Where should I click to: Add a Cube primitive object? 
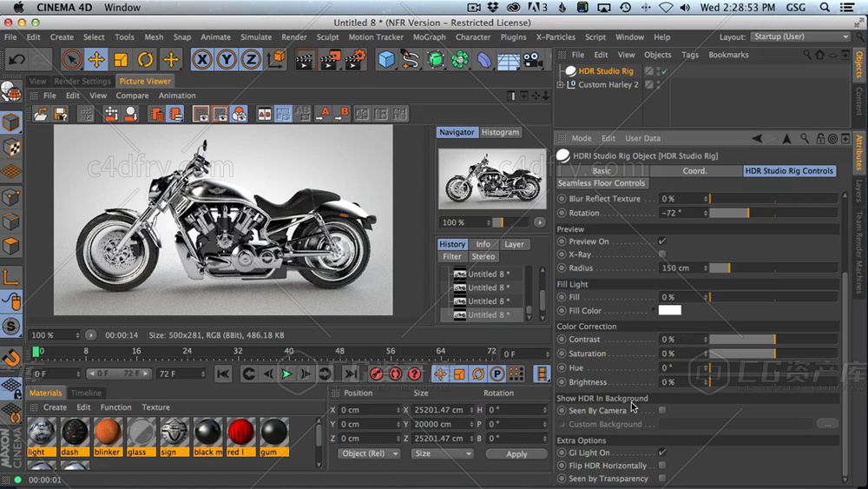tap(386, 59)
